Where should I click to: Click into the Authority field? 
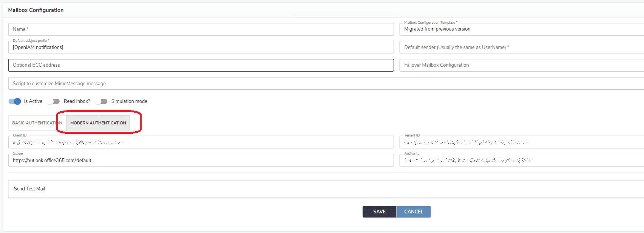pyautogui.click(x=521, y=161)
